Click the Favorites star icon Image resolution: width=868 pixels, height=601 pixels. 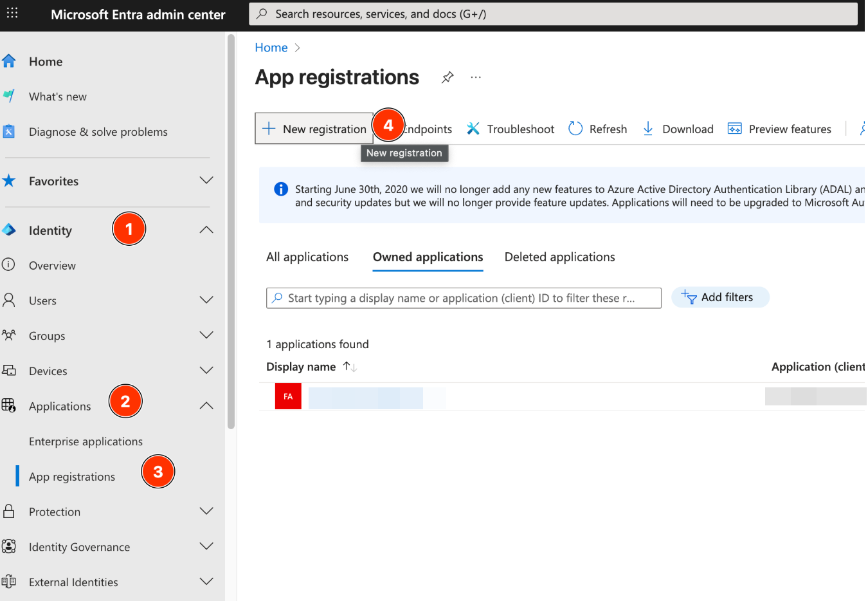pos(9,181)
